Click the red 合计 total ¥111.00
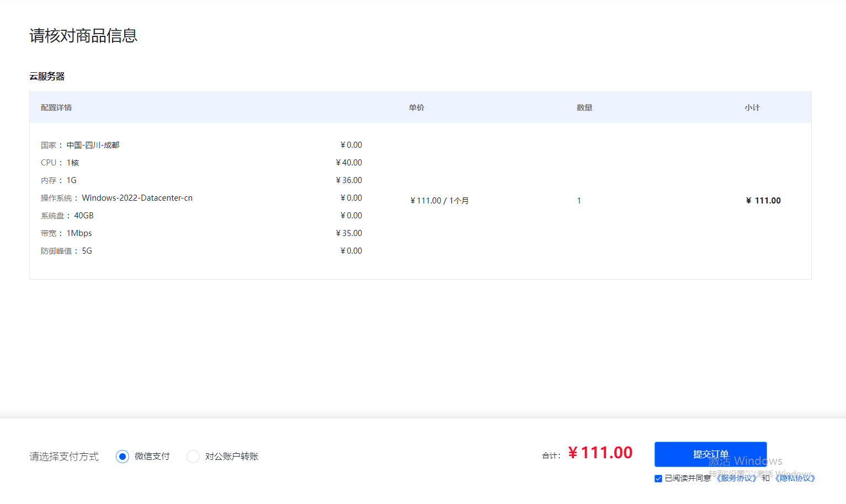846x504 pixels. [x=600, y=453]
